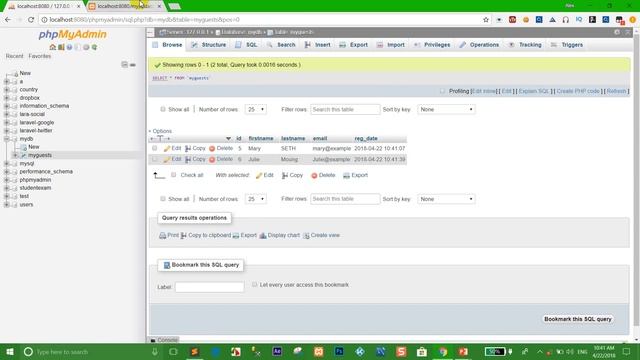
Task: Click the browser address bar
Action: (261, 20)
